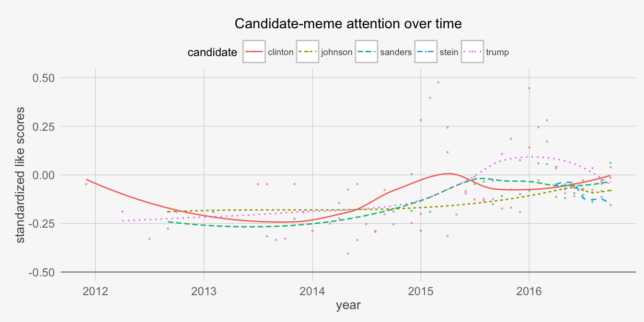Select the 'trump' legend label
644x322 pixels.
pyautogui.click(x=497, y=52)
